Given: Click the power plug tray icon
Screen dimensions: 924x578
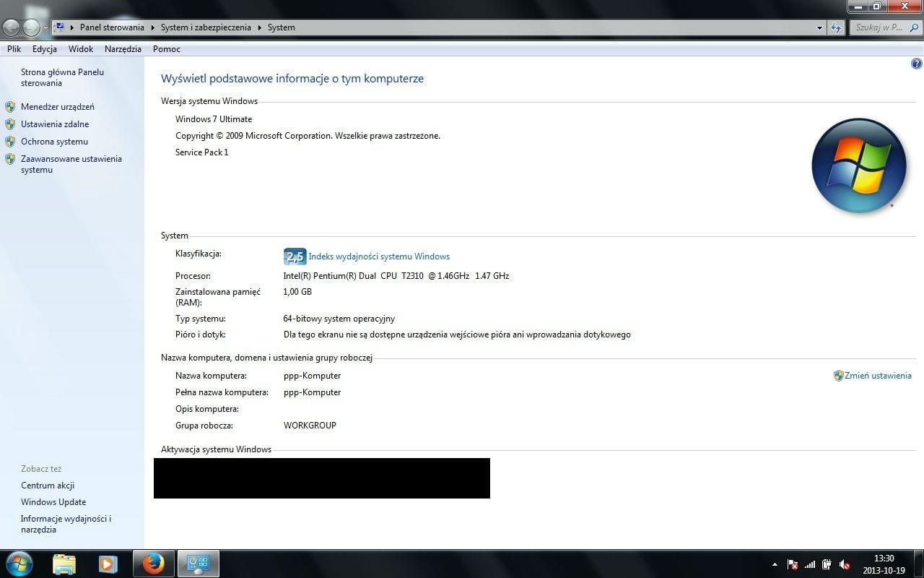Looking at the screenshot, I should click(x=827, y=564).
